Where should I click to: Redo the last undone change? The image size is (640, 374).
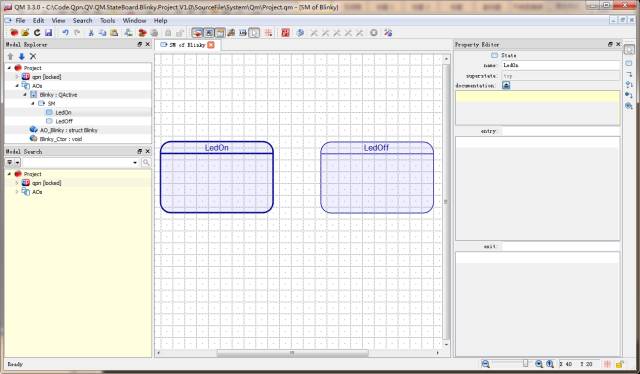[77, 33]
